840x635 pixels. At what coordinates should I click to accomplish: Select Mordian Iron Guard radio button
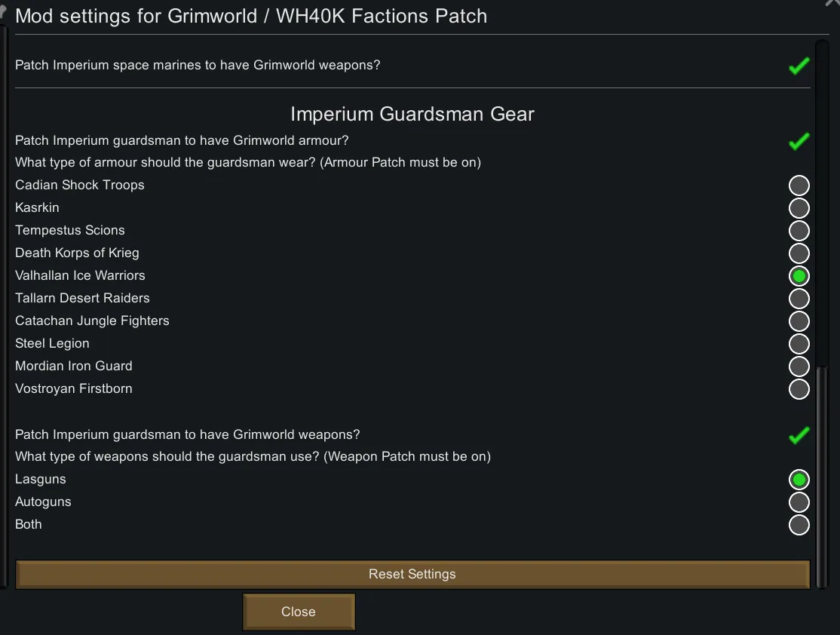(799, 367)
